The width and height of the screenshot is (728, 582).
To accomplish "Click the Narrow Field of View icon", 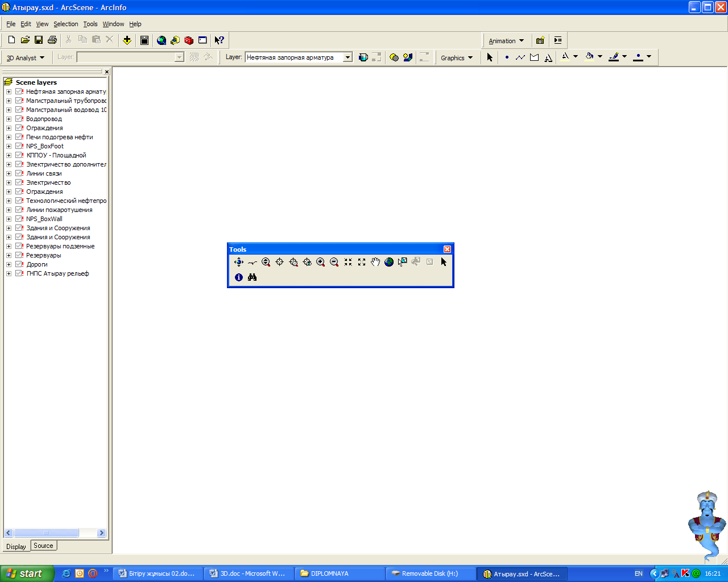I will click(x=348, y=262).
